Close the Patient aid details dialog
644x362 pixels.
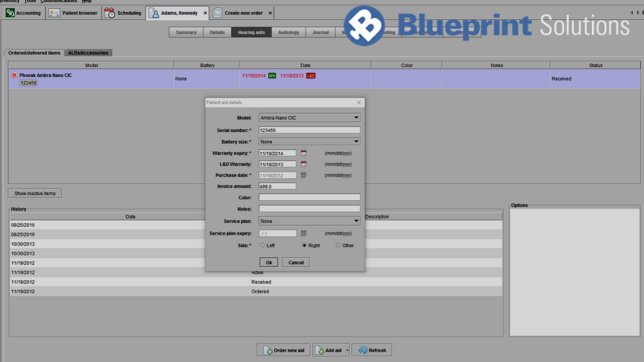359,103
